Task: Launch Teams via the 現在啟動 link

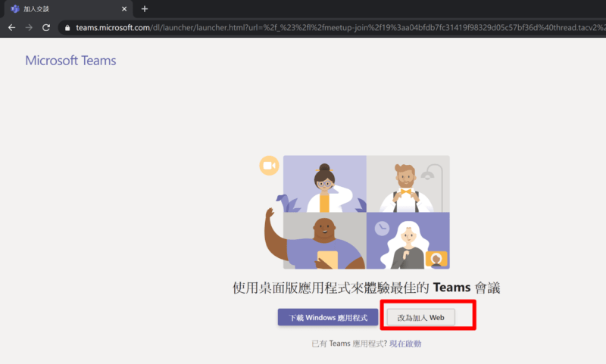Action: click(x=405, y=344)
